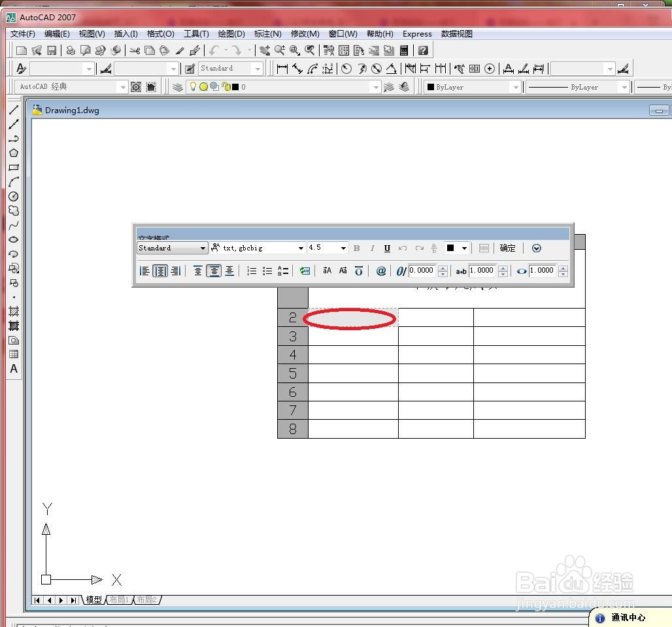Open the 修改(M) menu
This screenshot has height=627, width=672.
click(x=305, y=34)
